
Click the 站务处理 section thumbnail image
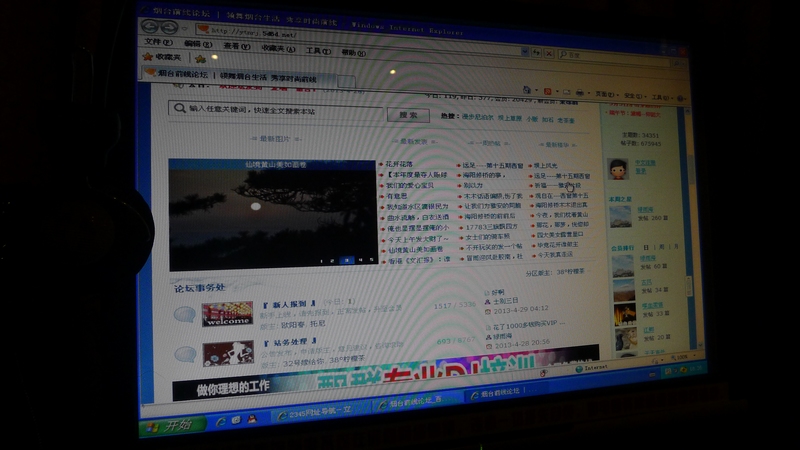[x=228, y=353]
